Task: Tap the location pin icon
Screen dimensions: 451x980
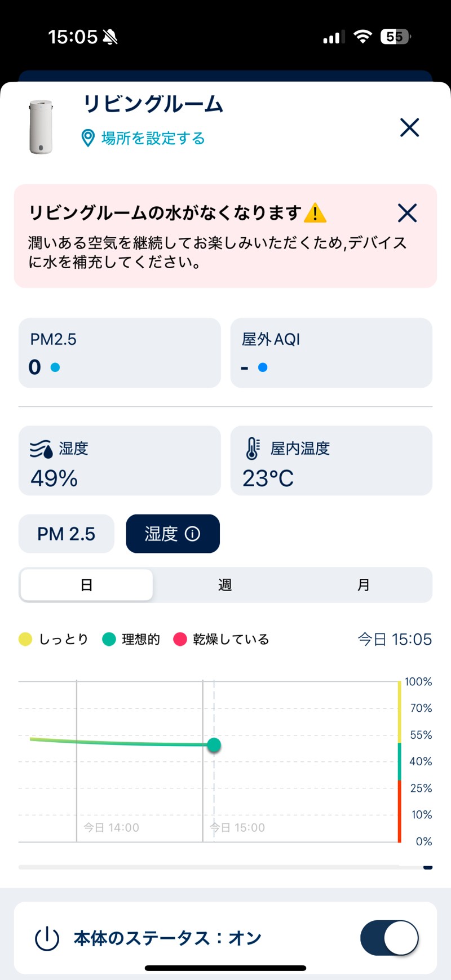Action: coord(88,138)
